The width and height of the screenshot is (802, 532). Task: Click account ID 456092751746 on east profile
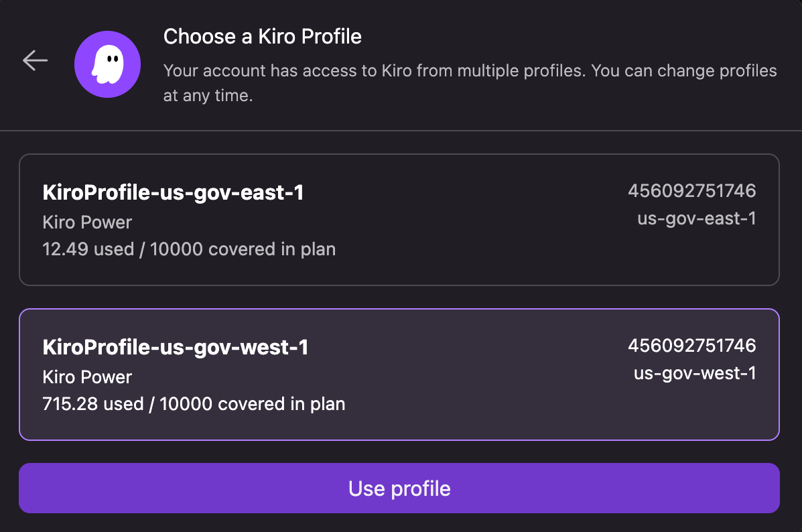click(x=692, y=191)
